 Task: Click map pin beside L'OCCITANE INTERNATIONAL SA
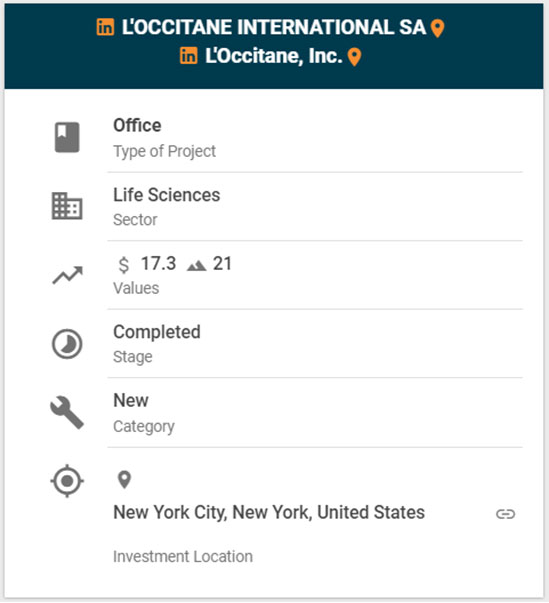click(x=437, y=28)
